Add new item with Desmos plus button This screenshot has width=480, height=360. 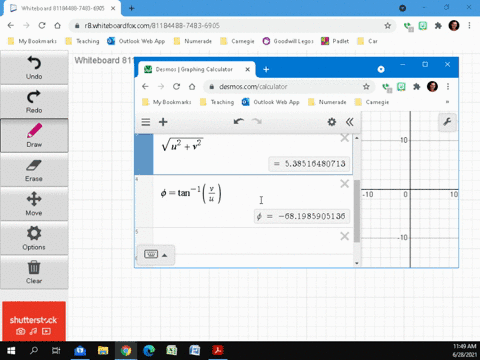click(x=163, y=122)
